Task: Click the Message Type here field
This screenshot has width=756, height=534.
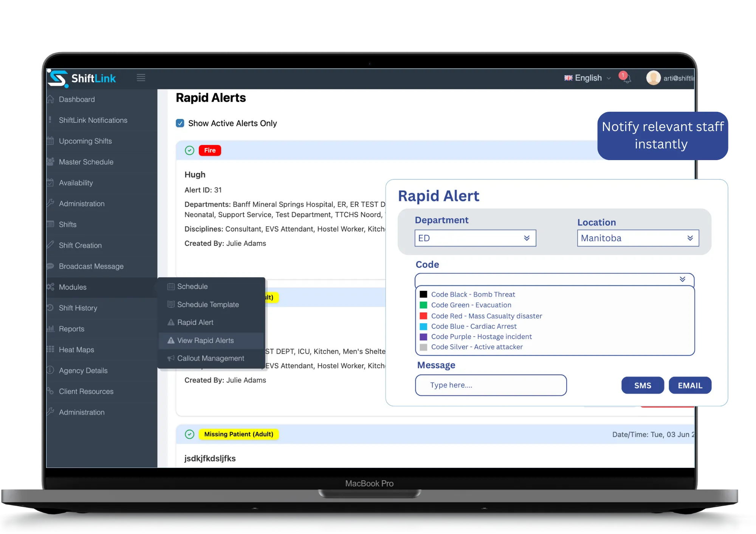Action: pyautogui.click(x=490, y=385)
